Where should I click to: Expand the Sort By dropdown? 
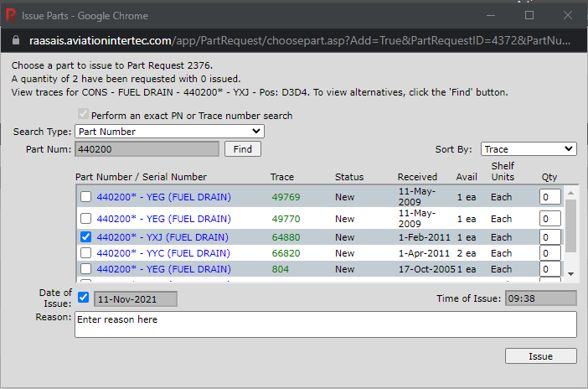pos(529,149)
